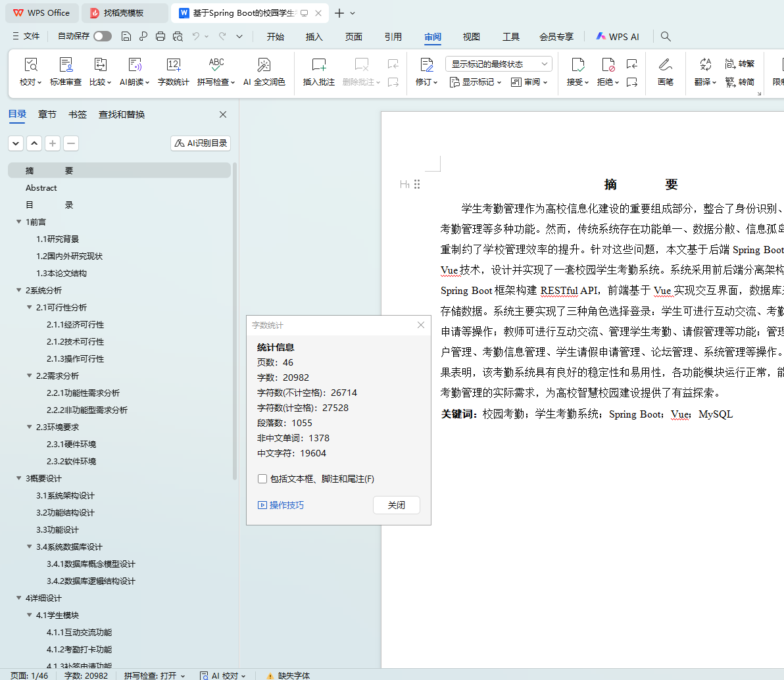This screenshot has width=784, height=680.
Task: Click 关闭 button in word count dialog
Action: [396, 505]
